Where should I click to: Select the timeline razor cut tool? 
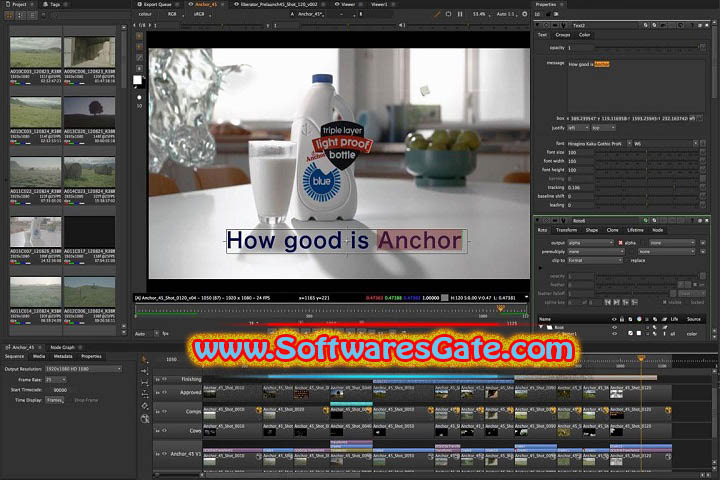click(x=144, y=406)
